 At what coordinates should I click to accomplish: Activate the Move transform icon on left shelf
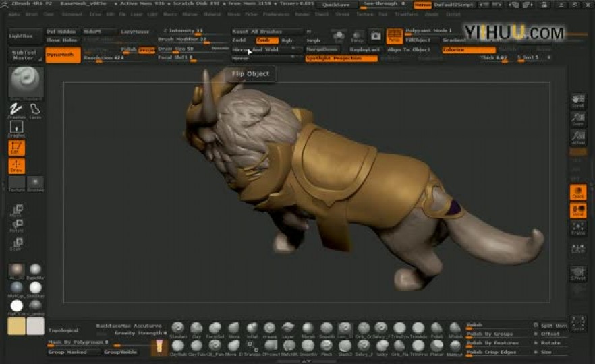pos(17,210)
